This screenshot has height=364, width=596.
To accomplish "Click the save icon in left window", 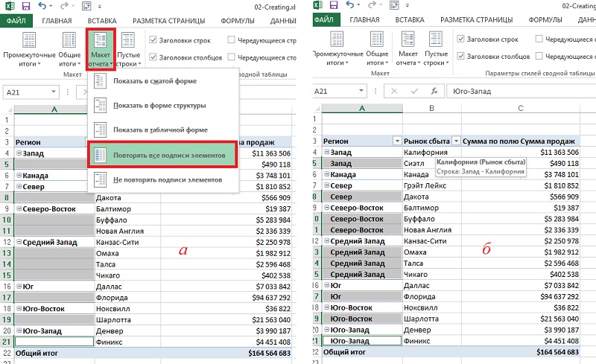I will [x=26, y=6].
